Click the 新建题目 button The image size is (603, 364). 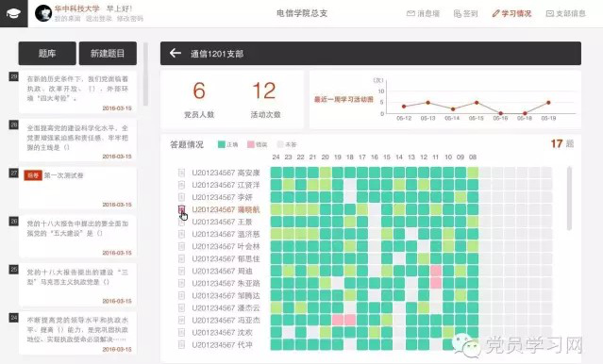tap(108, 54)
